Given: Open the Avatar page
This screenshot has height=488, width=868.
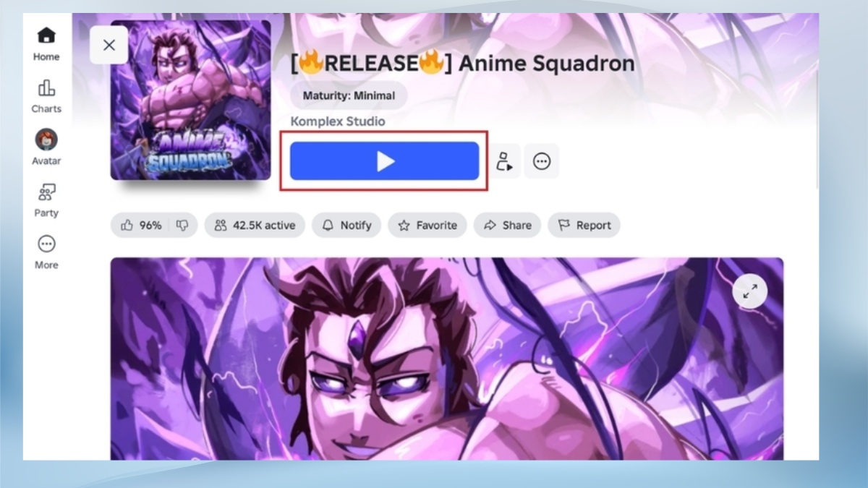Looking at the screenshot, I should pyautogui.click(x=46, y=148).
